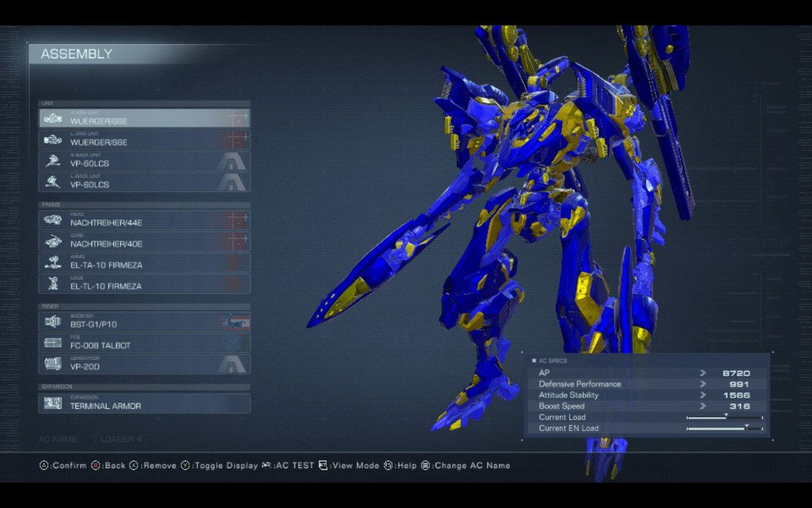The image size is (812, 508).
Task: Click the Arquebus logo on L-Back VP-60LCS row
Action: click(232, 182)
